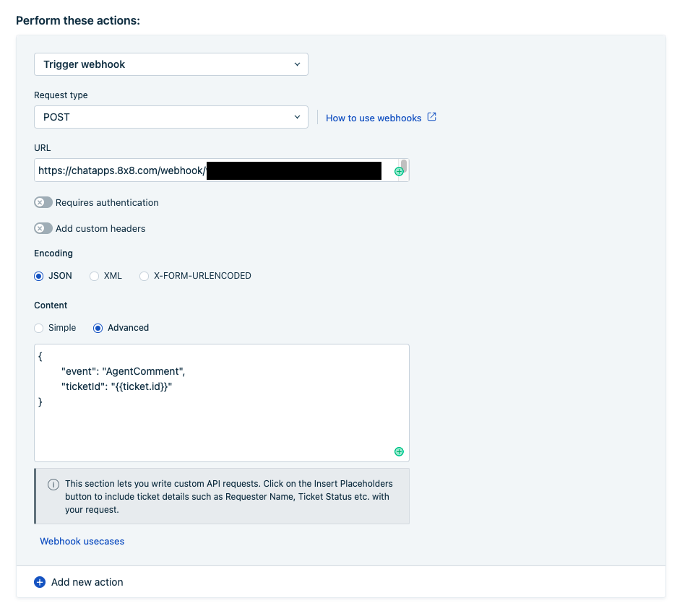Enable the Requires authentication toggle
The image size is (690, 616).
pos(43,202)
